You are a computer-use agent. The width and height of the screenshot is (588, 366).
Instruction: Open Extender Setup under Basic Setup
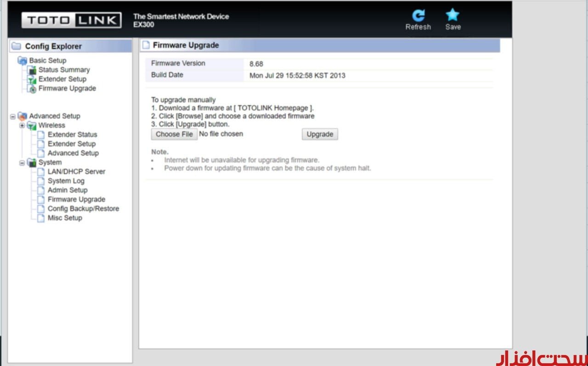pyautogui.click(x=62, y=79)
